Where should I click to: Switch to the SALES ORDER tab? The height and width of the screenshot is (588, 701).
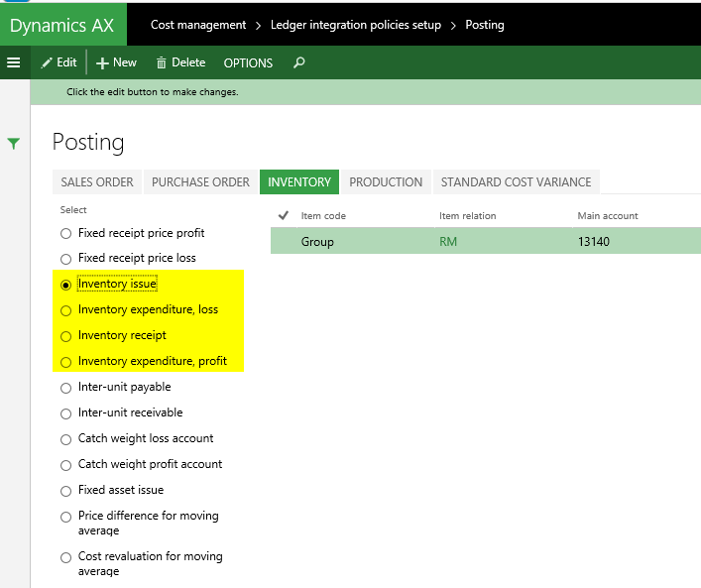point(97,182)
